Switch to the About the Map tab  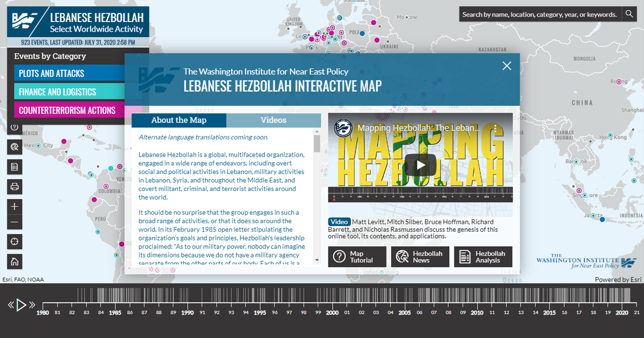point(179,120)
